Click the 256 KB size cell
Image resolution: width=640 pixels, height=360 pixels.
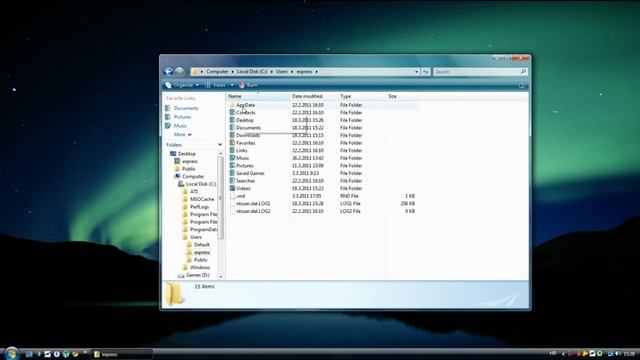[407, 203]
